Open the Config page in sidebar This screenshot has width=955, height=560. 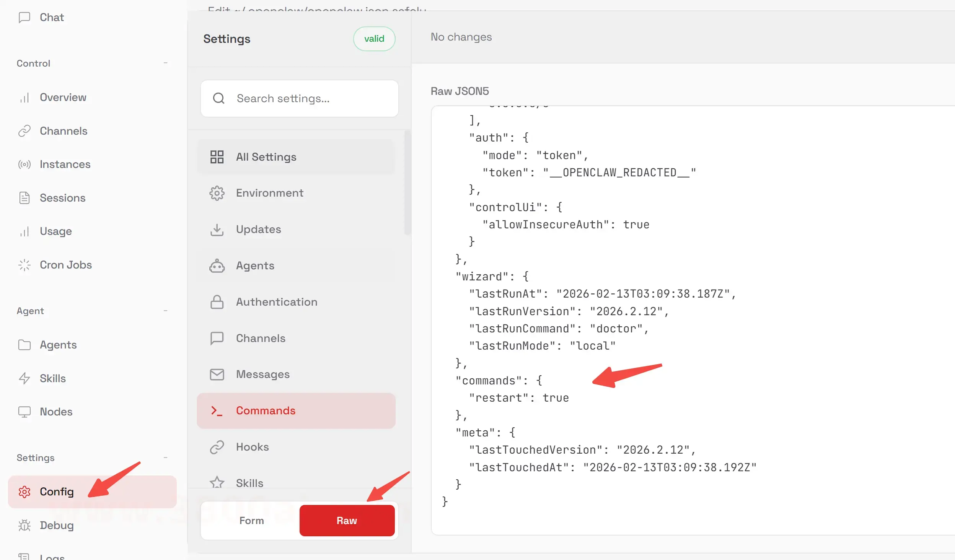click(x=57, y=492)
